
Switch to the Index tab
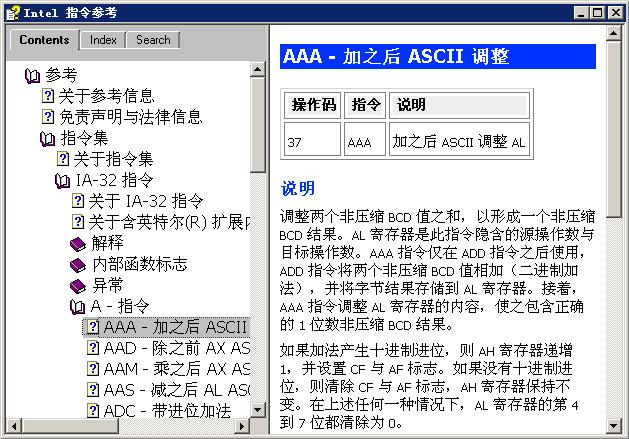(x=103, y=40)
